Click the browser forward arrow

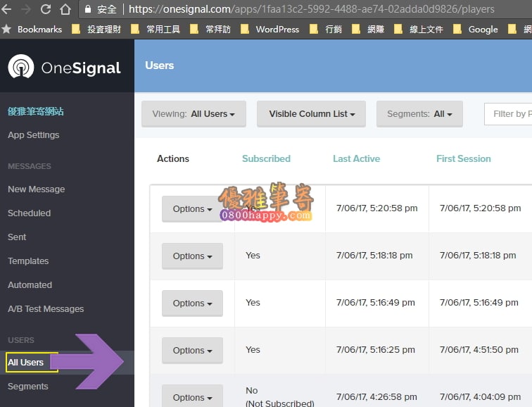[x=26, y=9]
